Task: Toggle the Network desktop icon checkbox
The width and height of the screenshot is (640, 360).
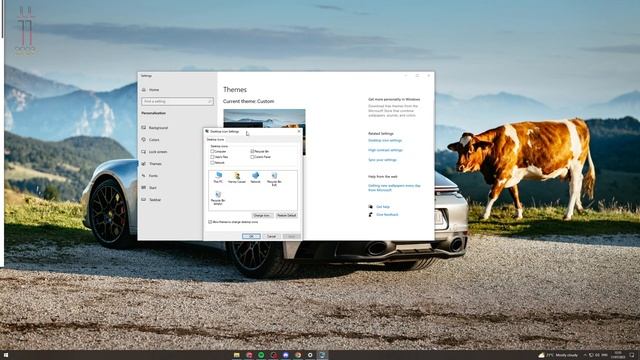Action: (212, 162)
